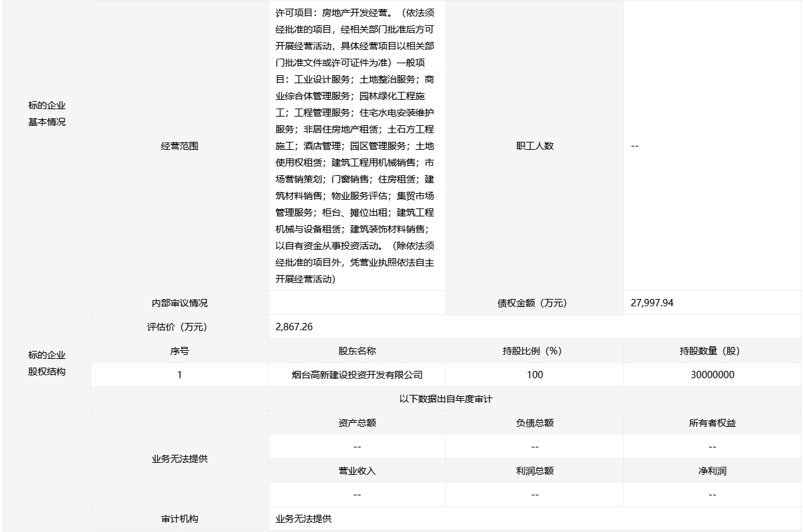Click shareholder 烟台高新建设投资开发有限公司
The image size is (803, 532).
[357, 375]
